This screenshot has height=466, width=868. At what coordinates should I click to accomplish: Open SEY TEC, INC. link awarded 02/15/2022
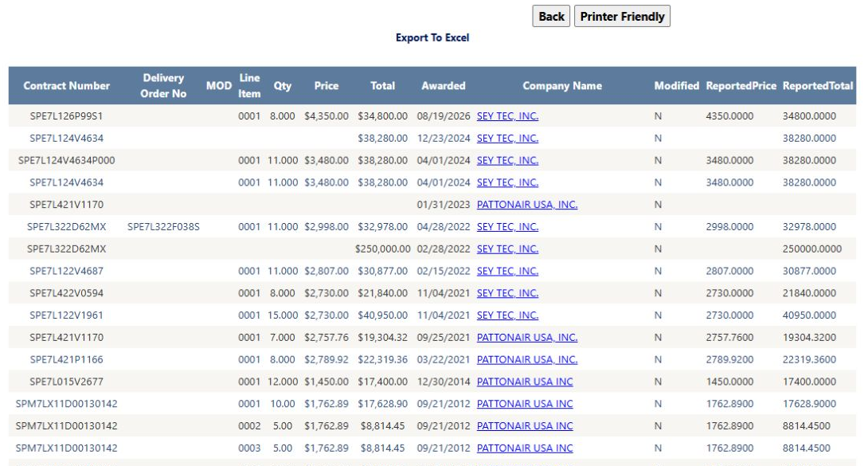pos(507,271)
